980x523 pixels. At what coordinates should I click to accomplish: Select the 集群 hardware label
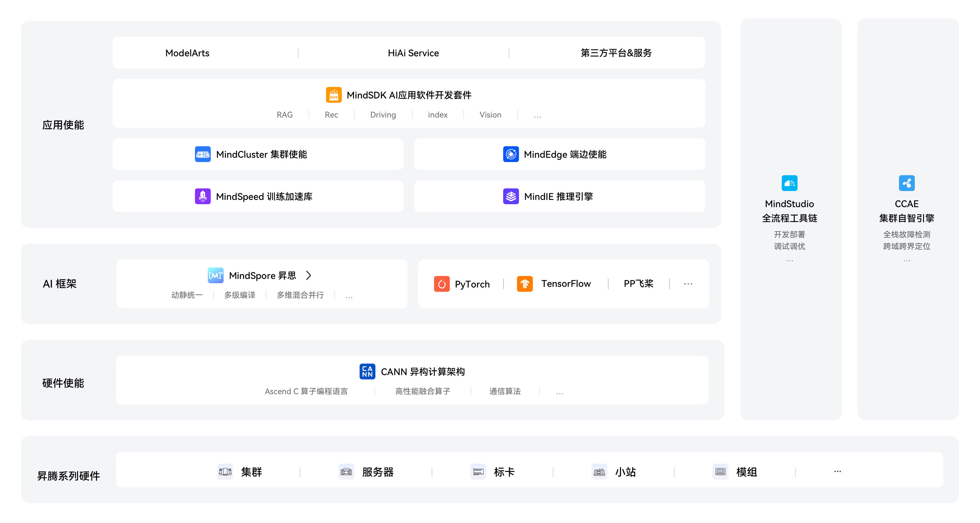pos(252,472)
